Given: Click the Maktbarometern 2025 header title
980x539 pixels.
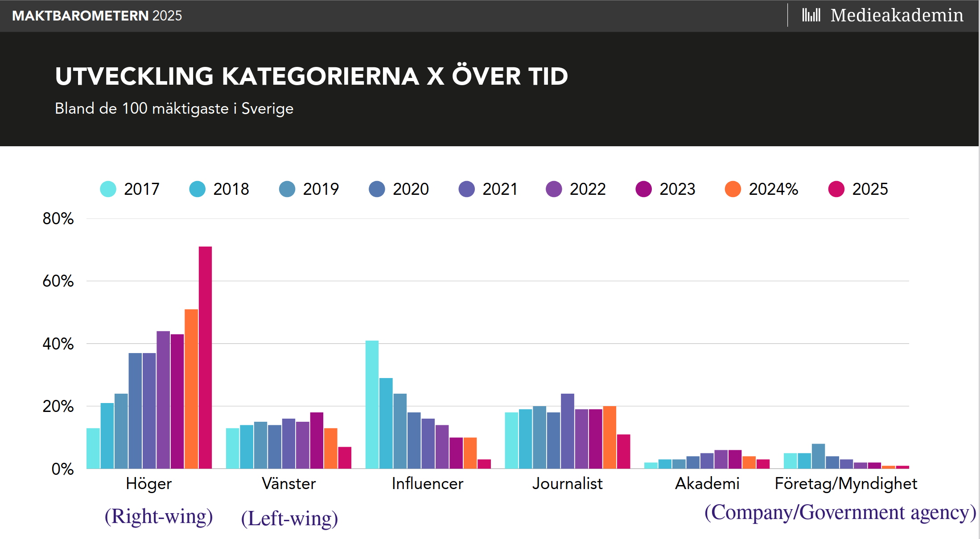Looking at the screenshot, I should (x=97, y=16).
